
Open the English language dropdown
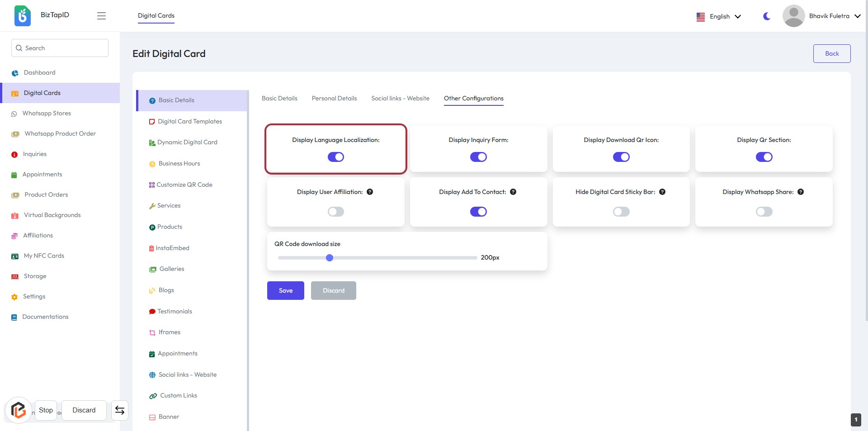coord(719,17)
